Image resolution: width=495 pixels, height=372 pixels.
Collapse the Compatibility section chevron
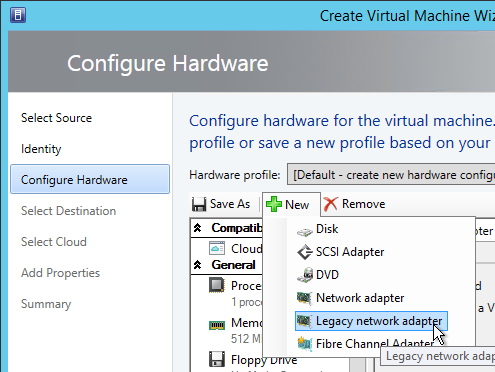(197, 228)
